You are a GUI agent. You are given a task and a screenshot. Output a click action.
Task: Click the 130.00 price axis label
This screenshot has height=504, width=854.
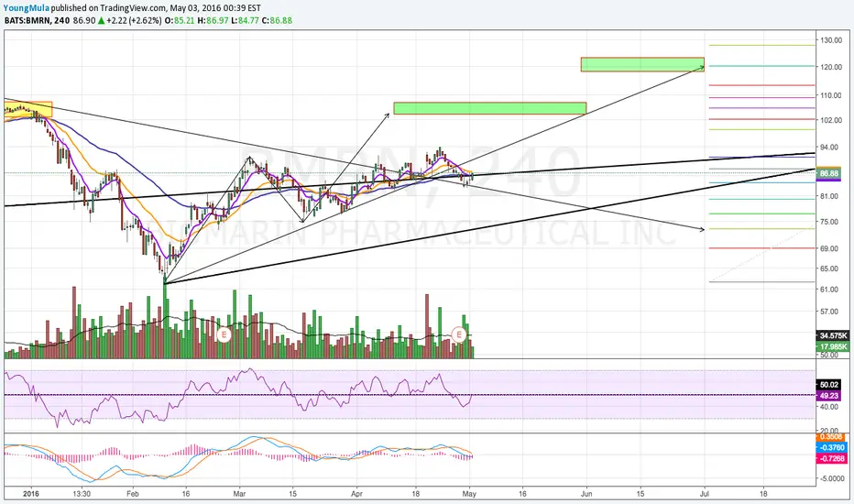[830, 40]
